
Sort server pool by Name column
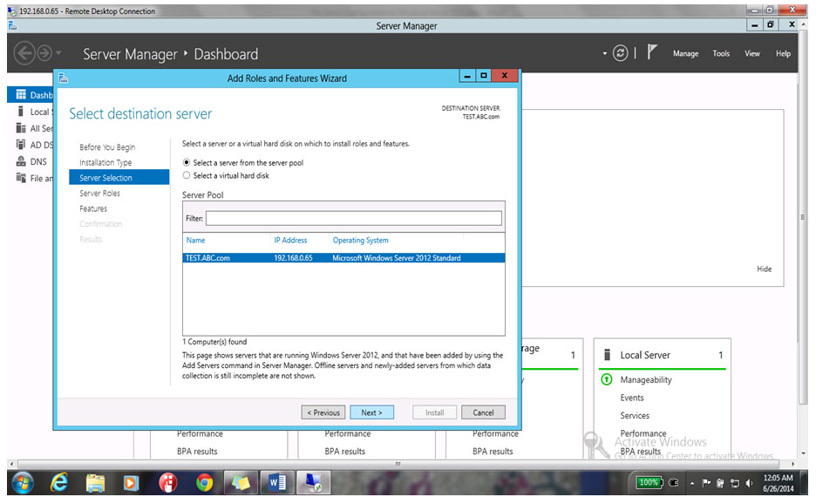(195, 240)
